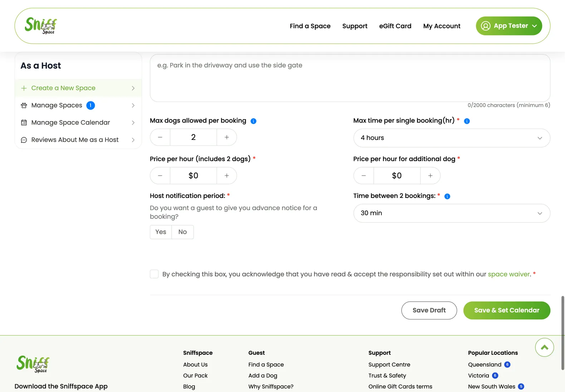Click the Save Draft button
The image size is (565, 392).
(429, 311)
